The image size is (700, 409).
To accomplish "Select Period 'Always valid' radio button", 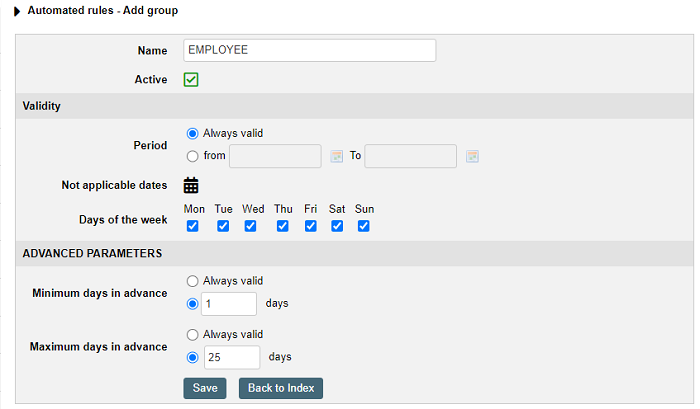I will (192, 134).
